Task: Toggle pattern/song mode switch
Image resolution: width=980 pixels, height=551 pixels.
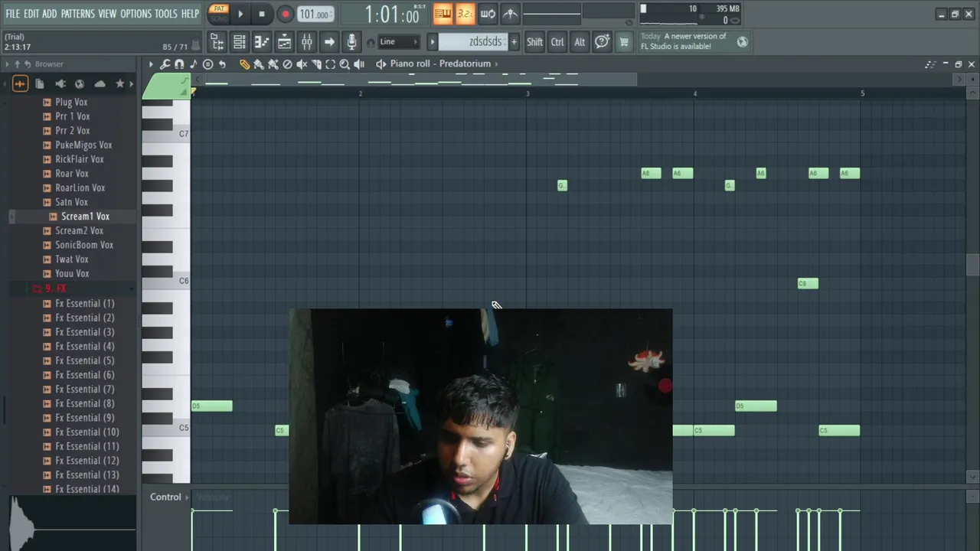Action: pos(219,13)
